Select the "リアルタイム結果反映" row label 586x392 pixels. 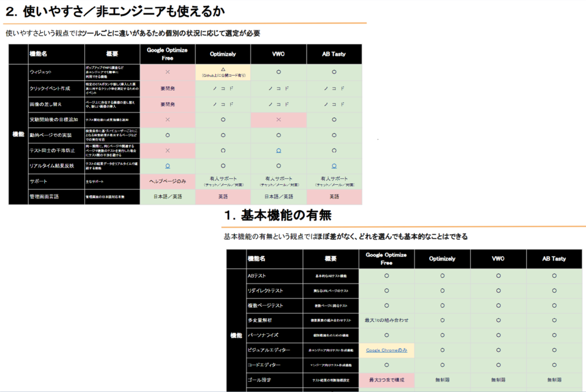point(52,166)
